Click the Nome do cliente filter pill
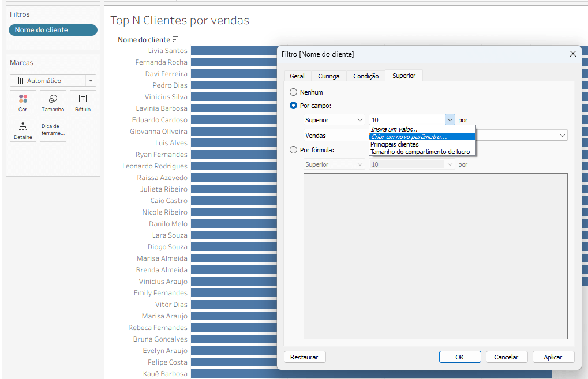 pos(53,30)
